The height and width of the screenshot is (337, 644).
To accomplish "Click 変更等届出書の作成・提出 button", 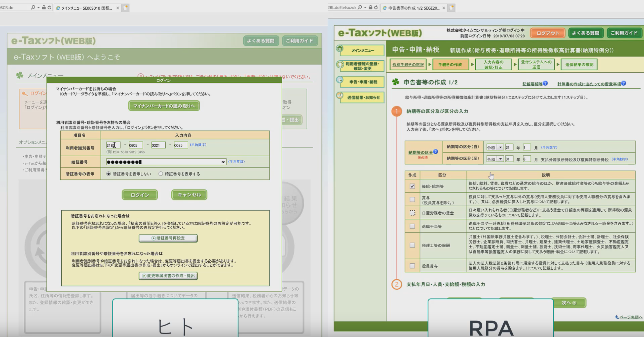I will [168, 276].
